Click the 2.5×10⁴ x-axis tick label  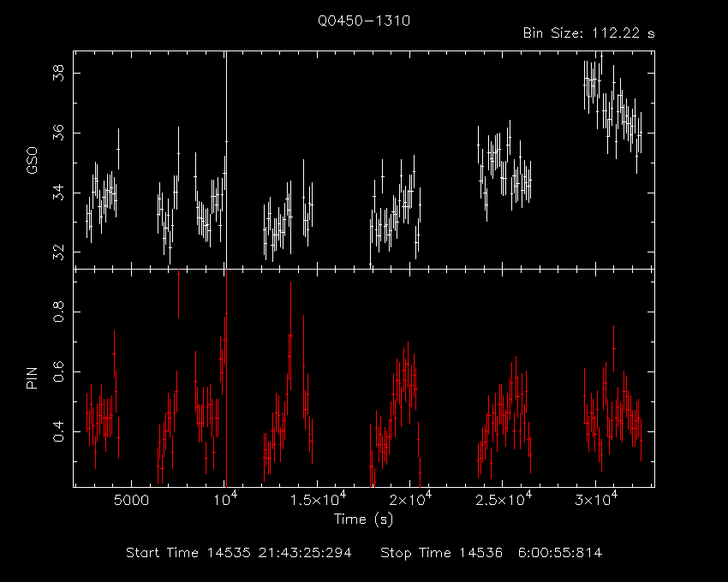click(x=504, y=499)
